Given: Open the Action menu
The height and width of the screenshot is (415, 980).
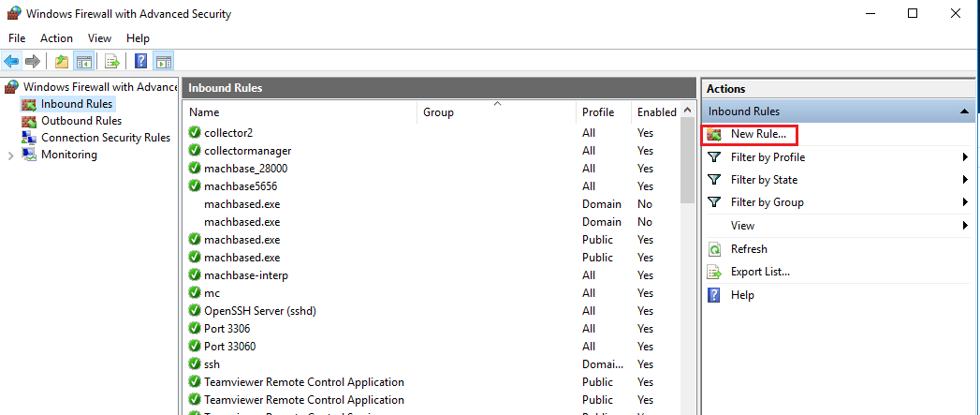Looking at the screenshot, I should [56, 38].
